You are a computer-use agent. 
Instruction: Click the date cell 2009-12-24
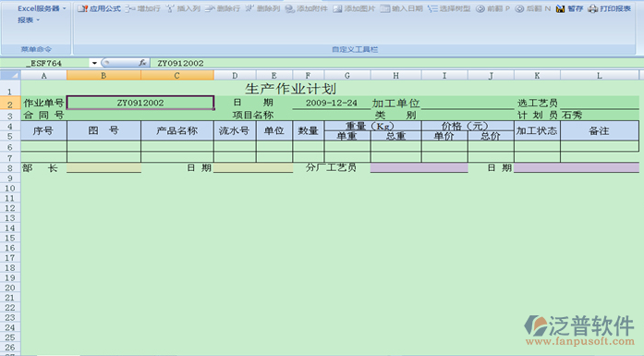tap(332, 103)
